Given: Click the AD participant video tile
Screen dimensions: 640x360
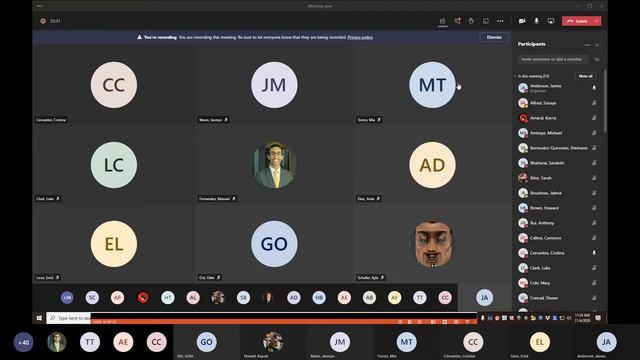Looking at the screenshot, I should pos(432,164).
